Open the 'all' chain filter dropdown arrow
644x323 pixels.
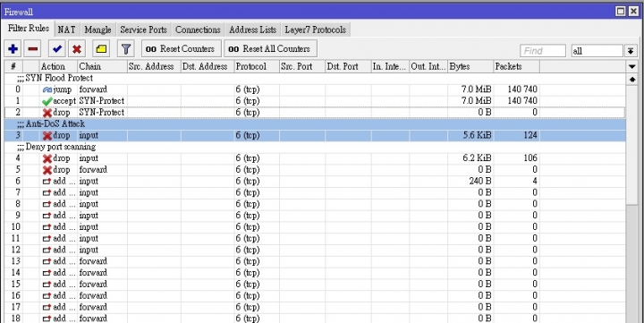[631, 51]
